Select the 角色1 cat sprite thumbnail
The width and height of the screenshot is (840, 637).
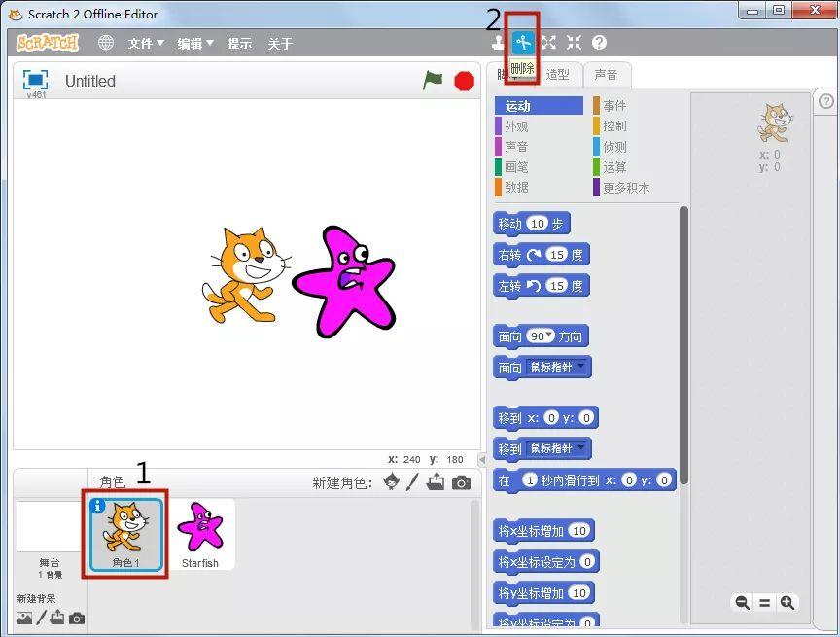125,534
